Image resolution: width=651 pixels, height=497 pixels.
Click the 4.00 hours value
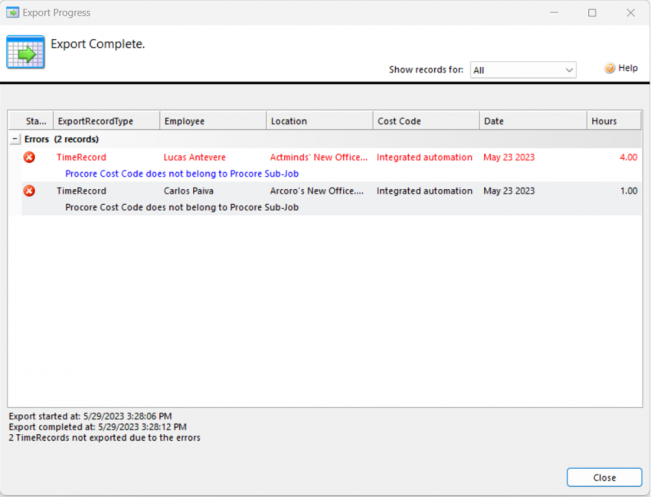click(x=629, y=157)
